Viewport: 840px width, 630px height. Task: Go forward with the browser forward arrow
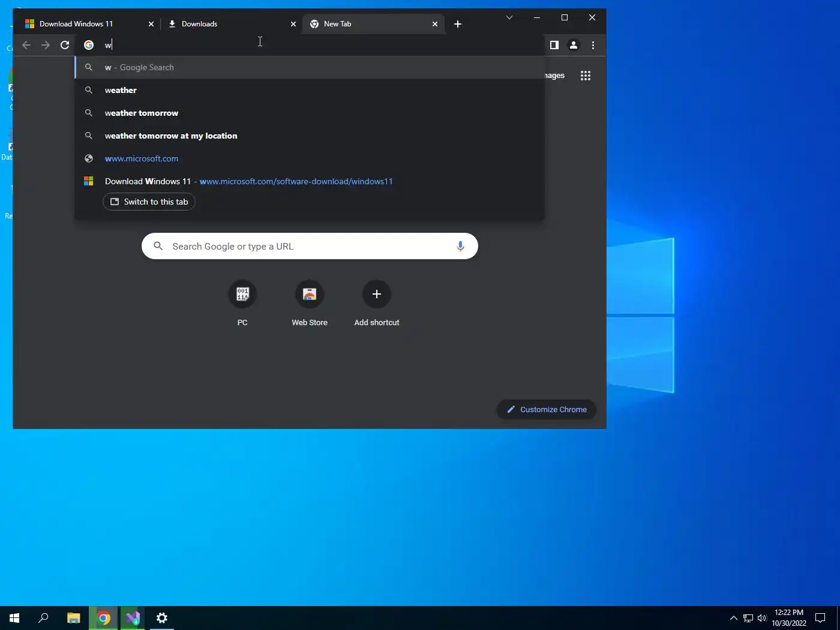pyautogui.click(x=46, y=45)
